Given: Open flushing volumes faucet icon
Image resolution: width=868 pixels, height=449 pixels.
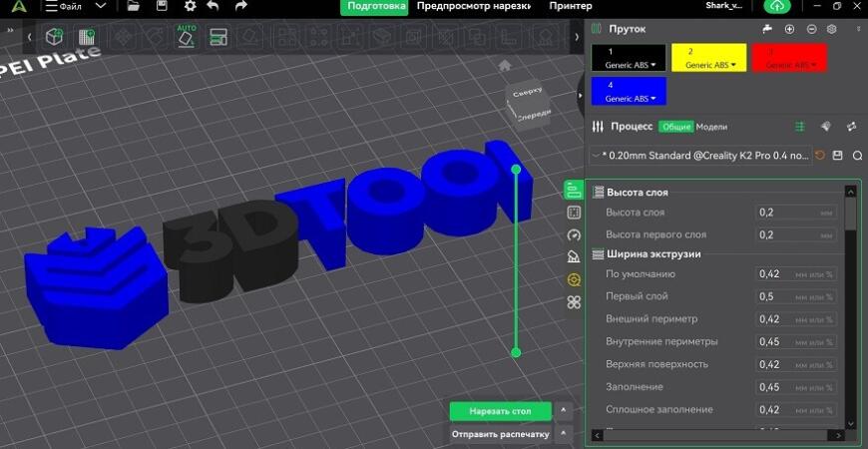Looking at the screenshot, I should (x=767, y=29).
